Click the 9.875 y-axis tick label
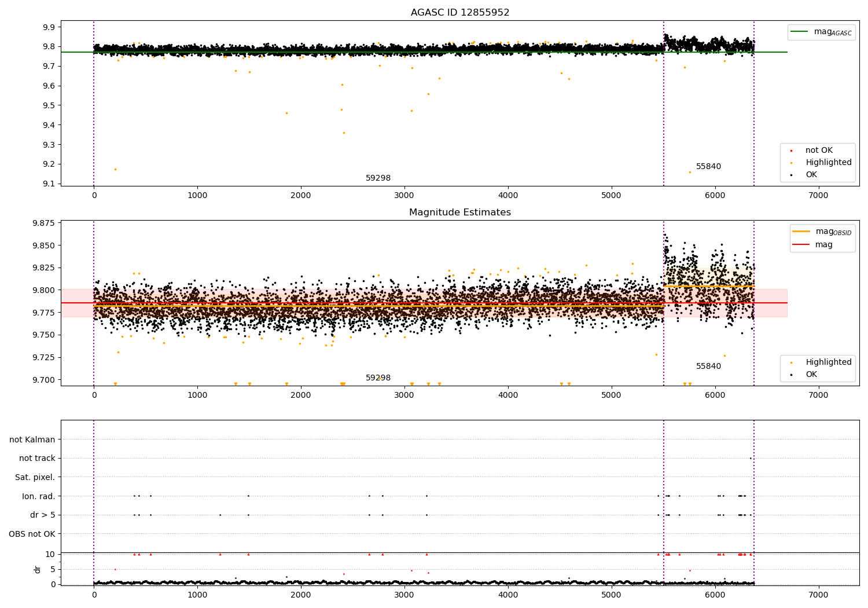 pos(45,223)
